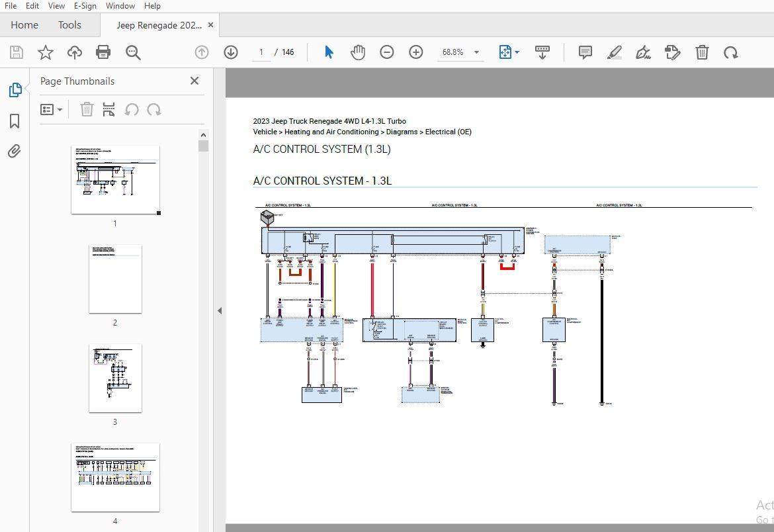Click the Find text magnifier icon
Viewport: 774px width, 532px height.
(x=133, y=52)
